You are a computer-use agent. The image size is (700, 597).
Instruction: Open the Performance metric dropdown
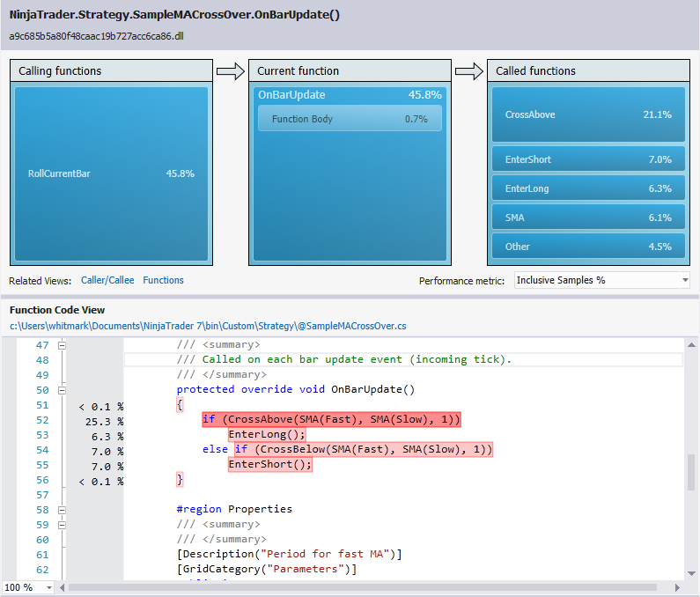(x=601, y=280)
